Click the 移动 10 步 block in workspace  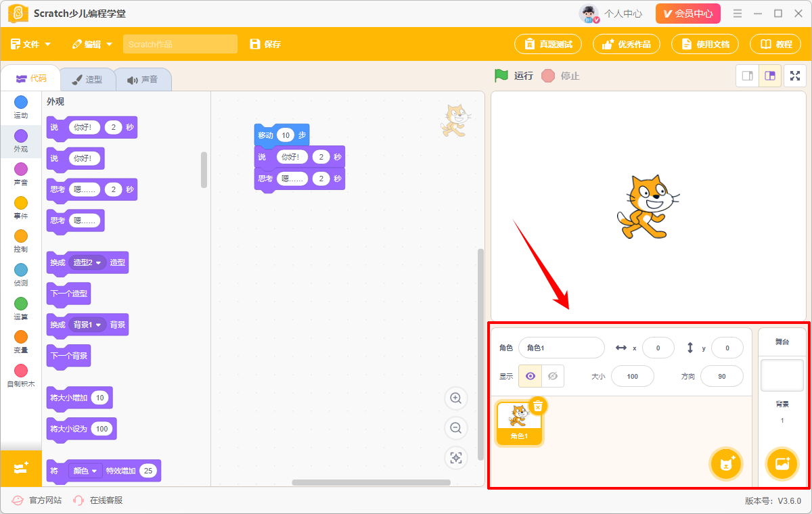pos(281,135)
